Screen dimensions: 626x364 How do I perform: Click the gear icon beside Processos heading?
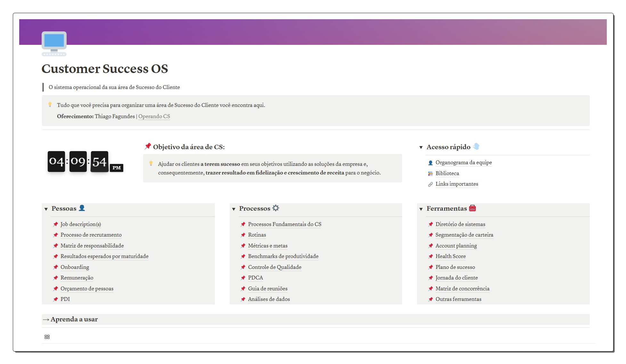(x=276, y=208)
